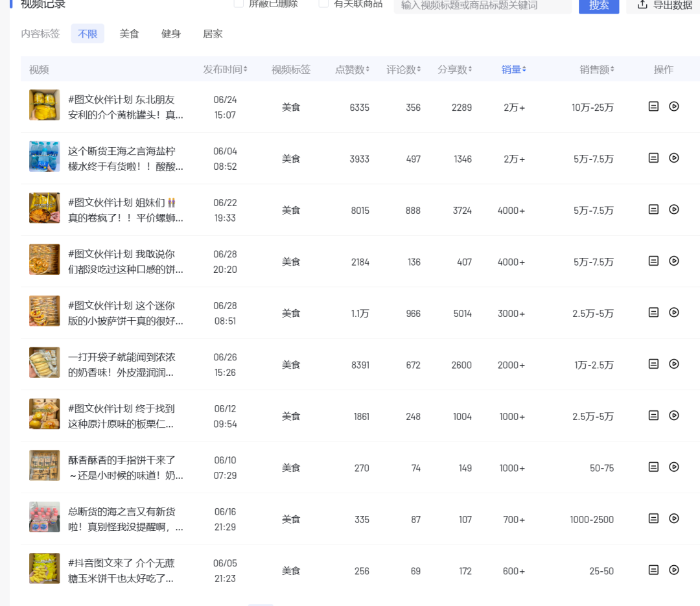Enable the 屏蔽已删除 checkbox
Viewport: 700px width, 606px height.
click(x=239, y=3)
